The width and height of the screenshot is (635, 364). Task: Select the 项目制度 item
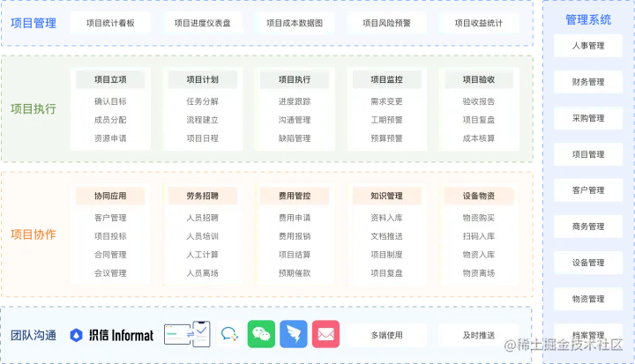[x=387, y=255]
